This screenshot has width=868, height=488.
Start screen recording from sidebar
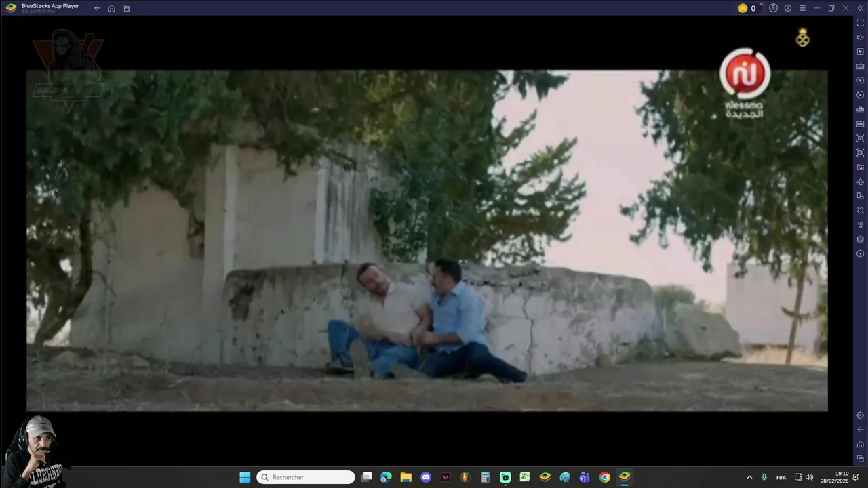point(860,152)
